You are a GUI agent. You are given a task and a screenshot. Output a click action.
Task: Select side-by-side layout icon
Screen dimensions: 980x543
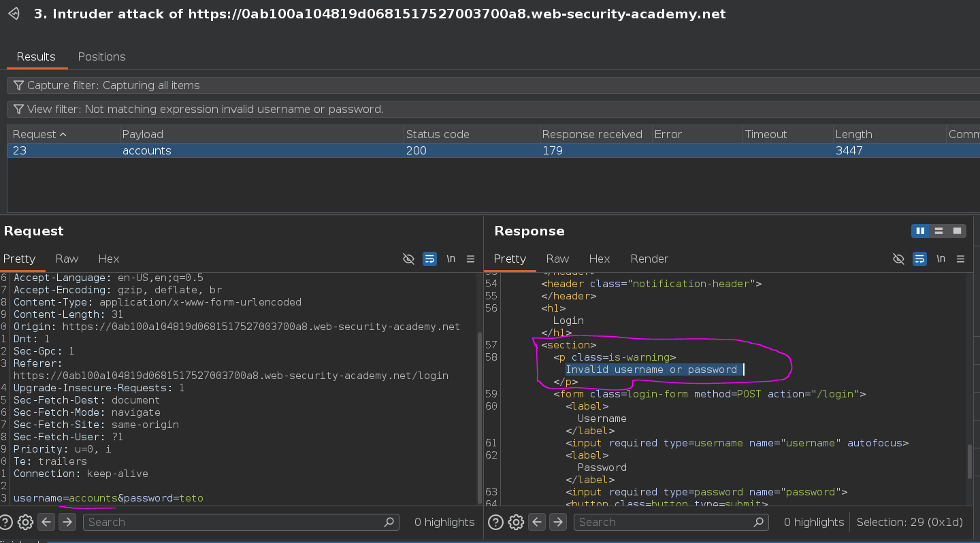[921, 231]
